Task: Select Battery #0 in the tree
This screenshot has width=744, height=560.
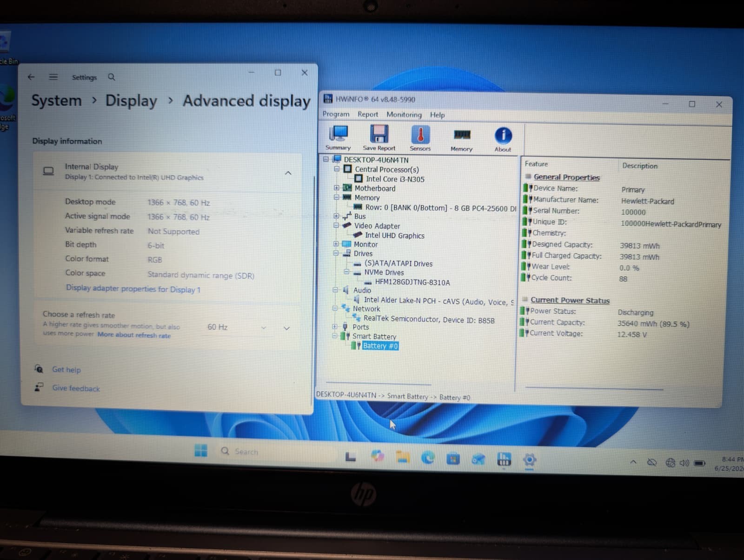Action: click(x=380, y=346)
